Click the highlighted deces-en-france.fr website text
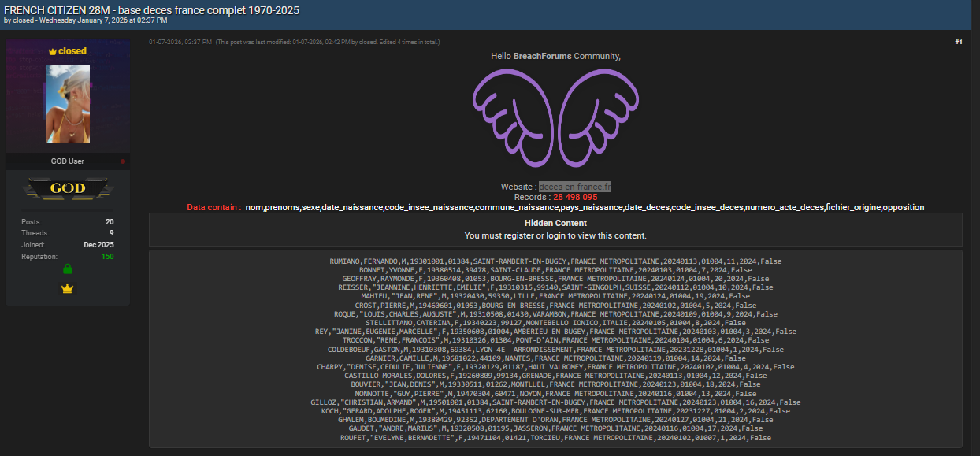The image size is (980, 456). click(x=574, y=187)
